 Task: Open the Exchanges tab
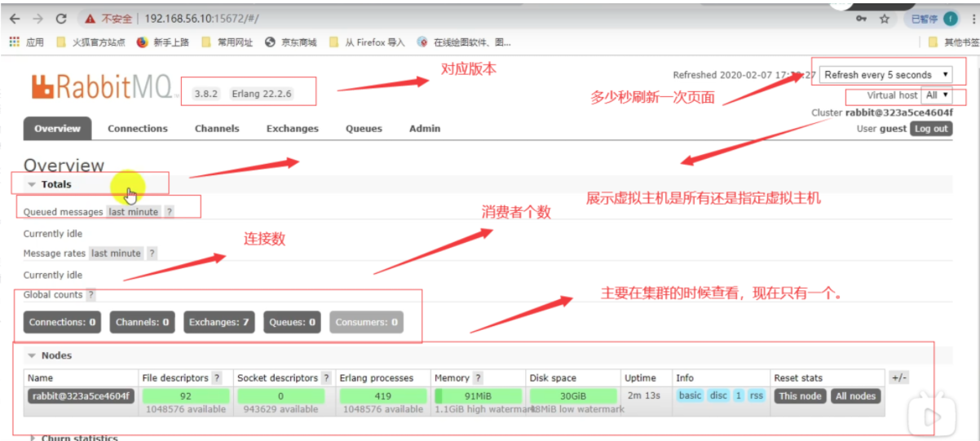293,128
